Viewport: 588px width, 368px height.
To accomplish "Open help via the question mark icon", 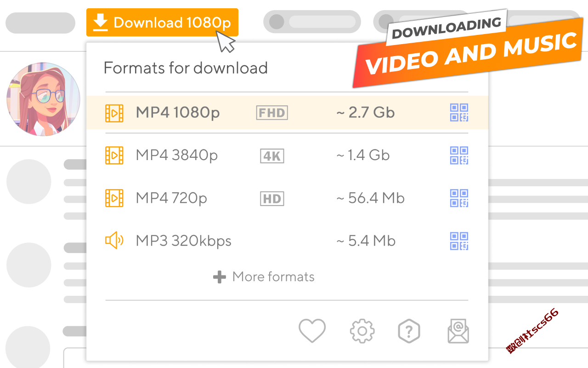I will click(x=409, y=331).
